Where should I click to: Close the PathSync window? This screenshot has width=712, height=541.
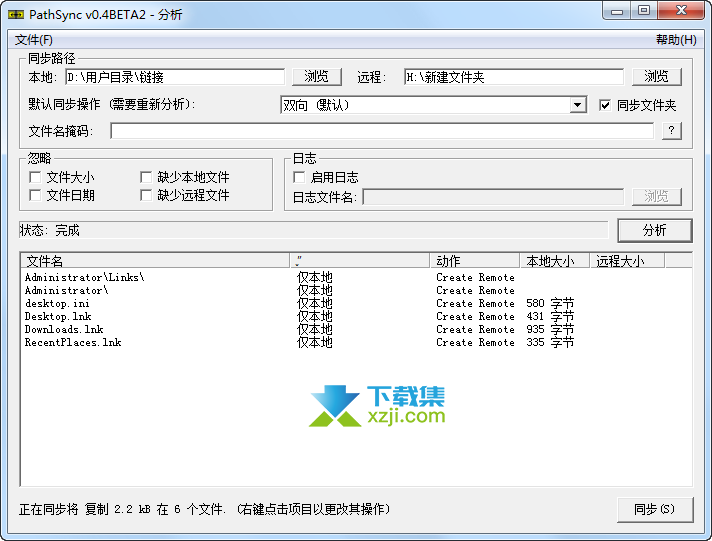pyautogui.click(x=681, y=11)
